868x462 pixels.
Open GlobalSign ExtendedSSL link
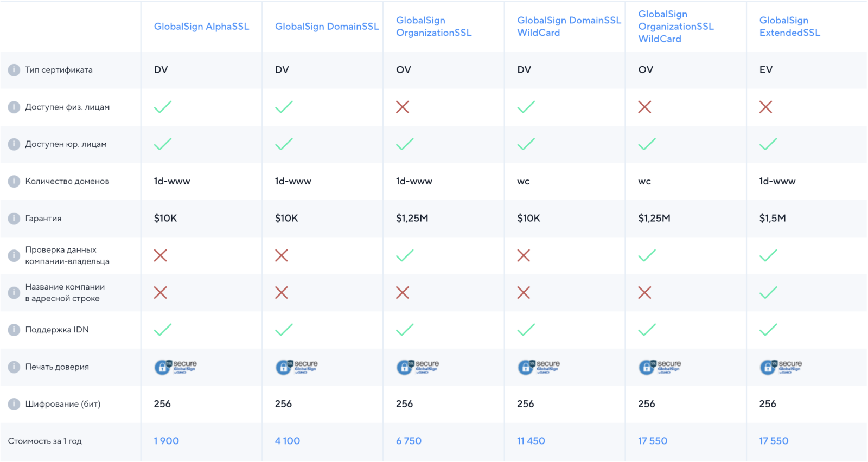tap(789, 27)
